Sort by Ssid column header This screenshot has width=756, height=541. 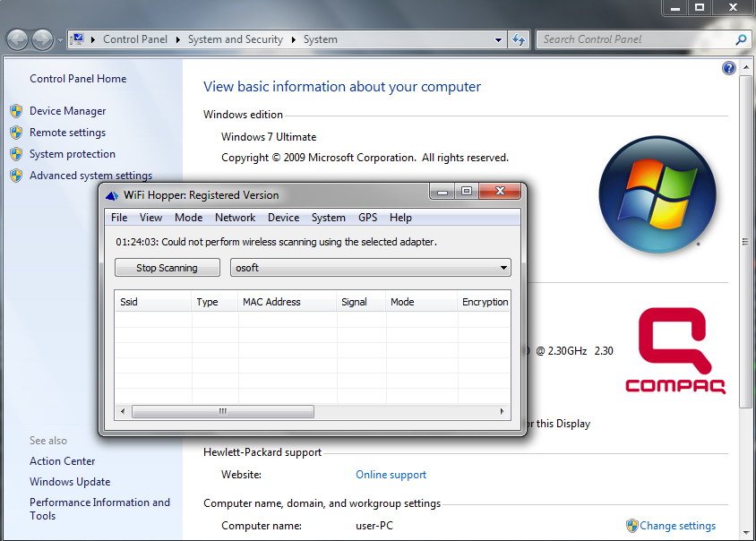(x=153, y=302)
